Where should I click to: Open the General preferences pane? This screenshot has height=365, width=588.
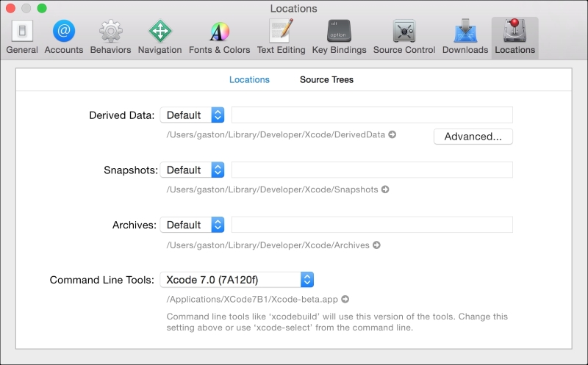(21, 37)
